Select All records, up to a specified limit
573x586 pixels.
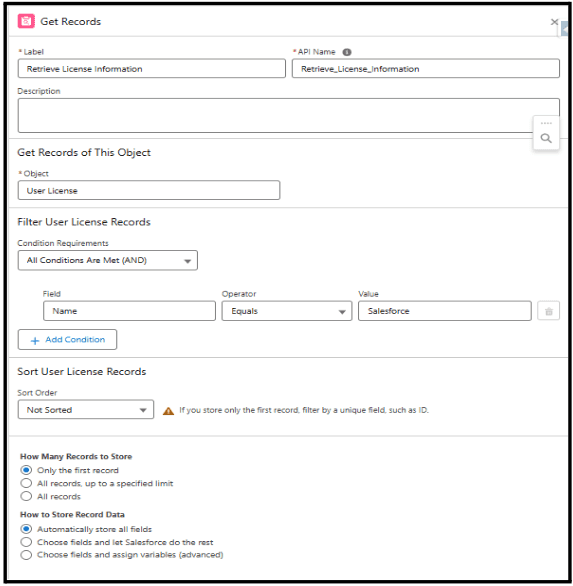[26, 483]
